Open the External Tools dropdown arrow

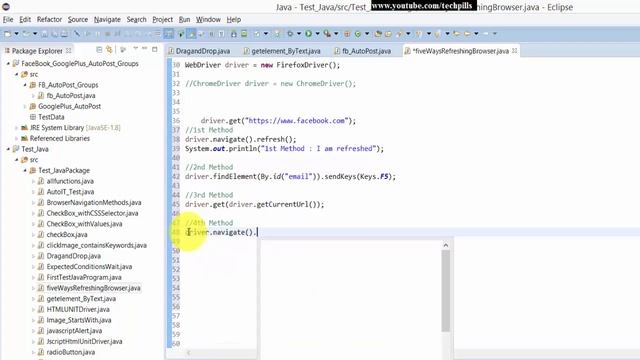pos(336,34)
